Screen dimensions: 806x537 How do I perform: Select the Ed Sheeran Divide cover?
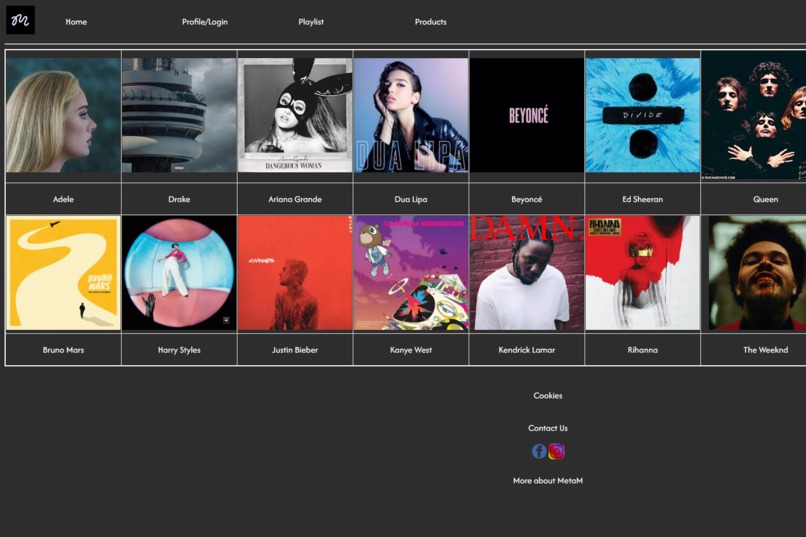[643, 115]
